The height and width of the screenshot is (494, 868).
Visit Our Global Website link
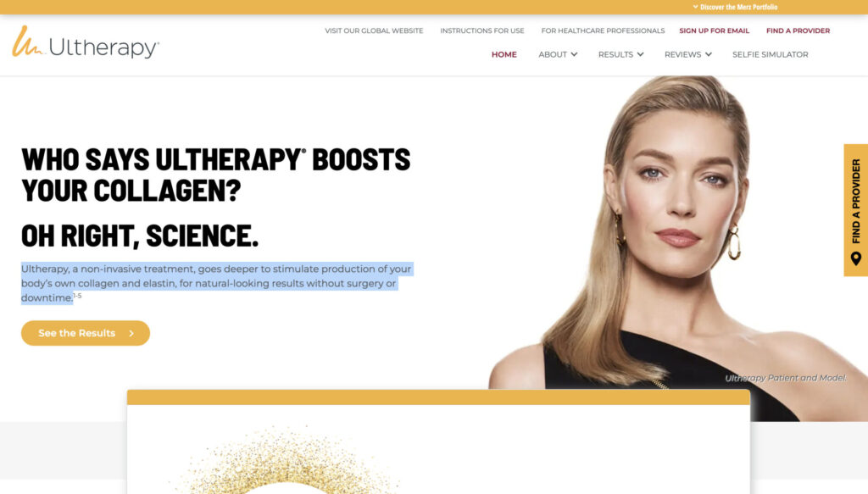[x=374, y=31]
